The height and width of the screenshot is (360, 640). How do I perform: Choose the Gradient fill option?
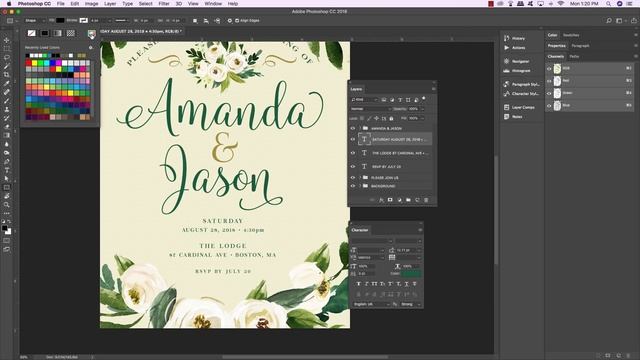click(x=58, y=33)
